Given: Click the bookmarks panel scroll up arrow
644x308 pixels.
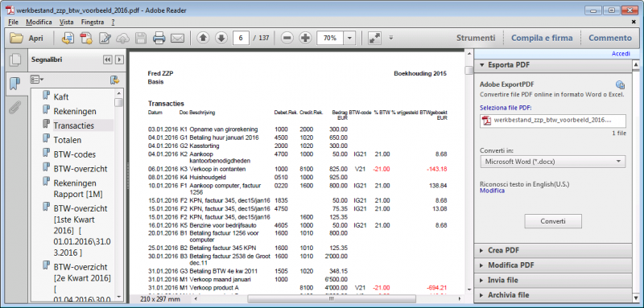Looking at the screenshot, I should tap(118, 93).
